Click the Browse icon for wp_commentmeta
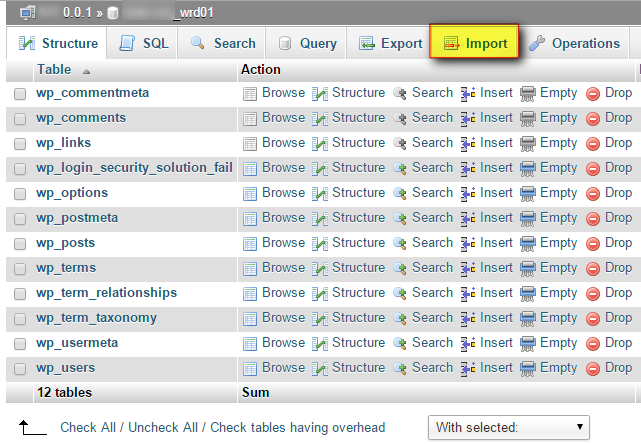This screenshot has width=641, height=444. (250, 93)
